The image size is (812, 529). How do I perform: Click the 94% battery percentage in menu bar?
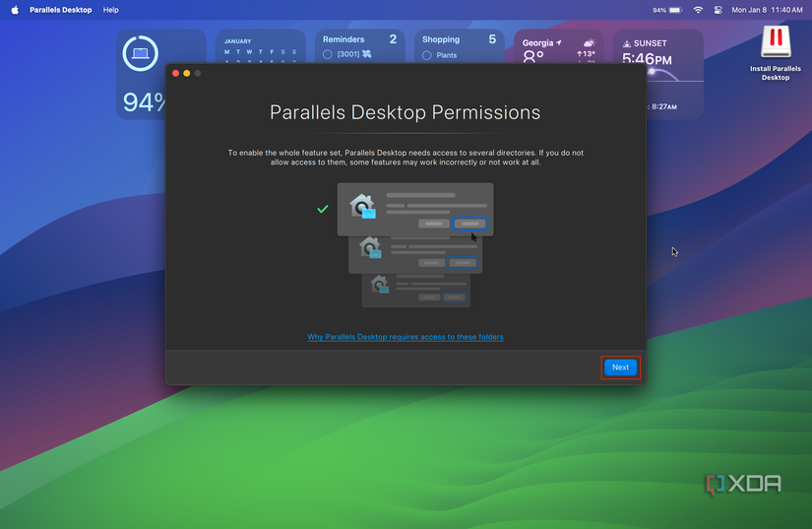(x=659, y=11)
